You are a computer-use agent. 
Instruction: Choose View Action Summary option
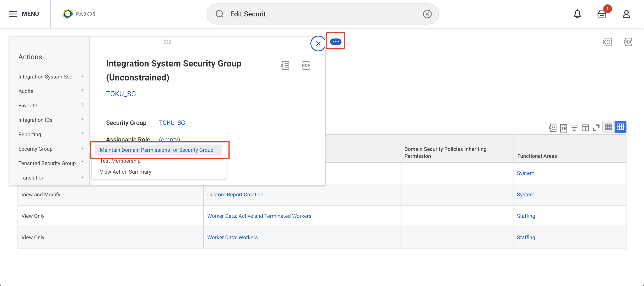click(126, 172)
